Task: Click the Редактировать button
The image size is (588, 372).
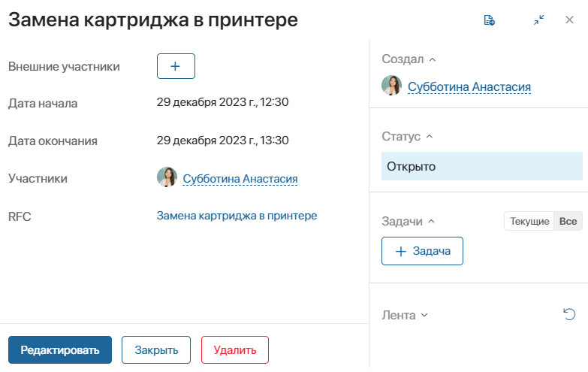Action: tap(60, 350)
